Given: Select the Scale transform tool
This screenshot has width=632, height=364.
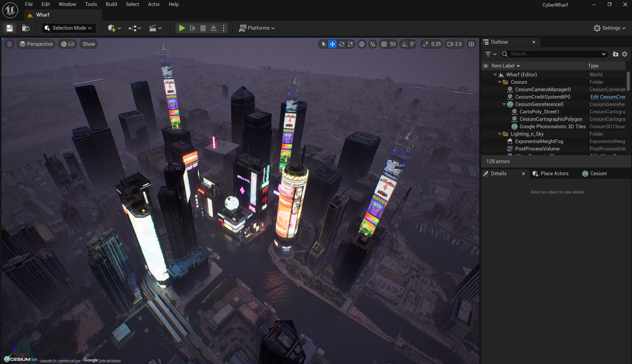Looking at the screenshot, I should click(x=350, y=44).
